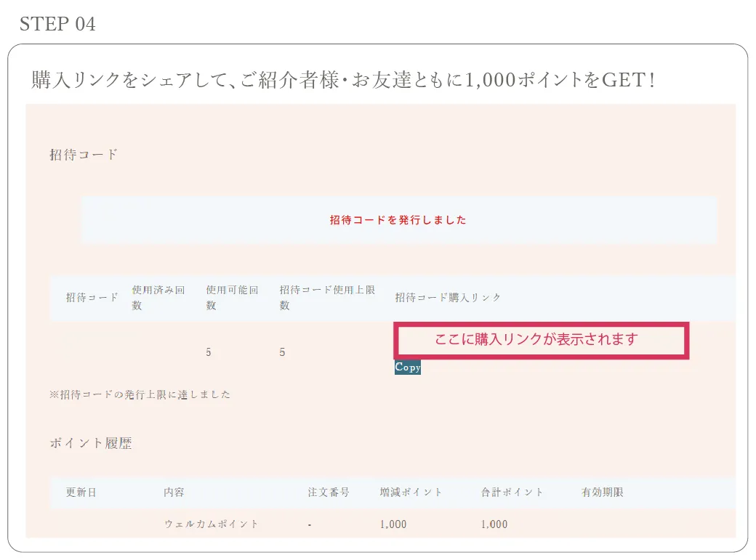Click the 使用可能回数 column header
Viewport: 756px width, 560px height.
[233, 297]
